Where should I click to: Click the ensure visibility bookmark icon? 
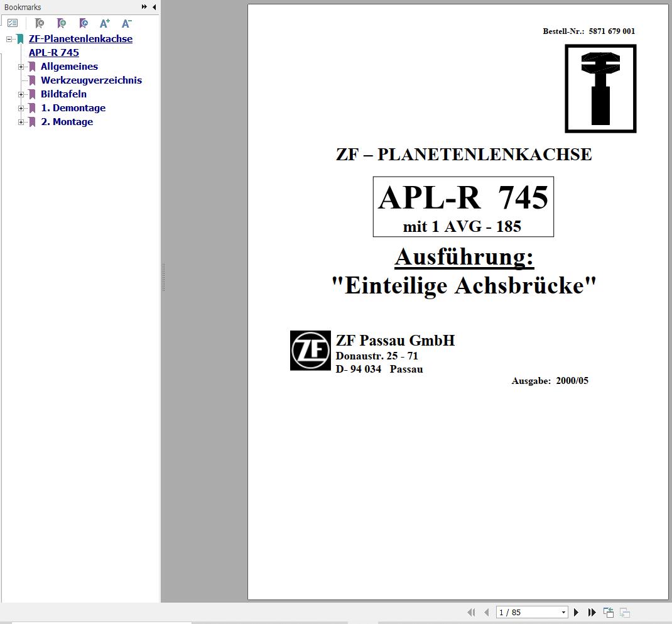point(83,23)
